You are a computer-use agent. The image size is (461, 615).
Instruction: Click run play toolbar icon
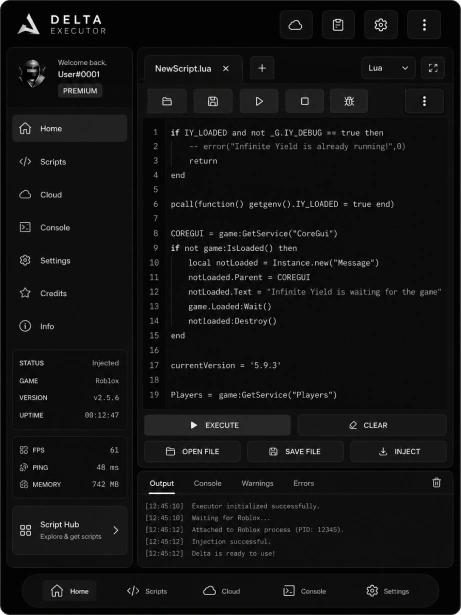(x=259, y=101)
